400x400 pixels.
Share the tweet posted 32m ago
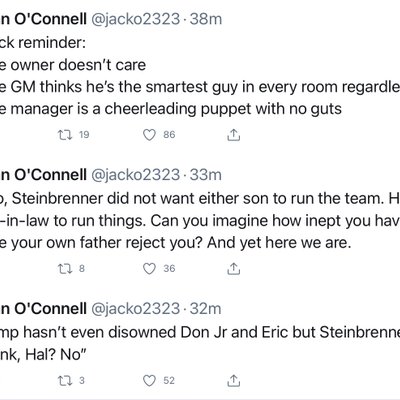point(234,380)
